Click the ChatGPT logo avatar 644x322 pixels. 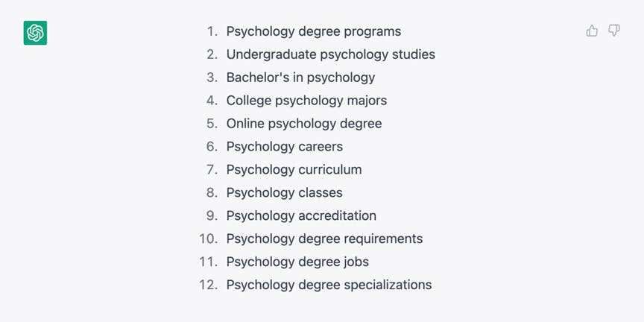[35, 33]
